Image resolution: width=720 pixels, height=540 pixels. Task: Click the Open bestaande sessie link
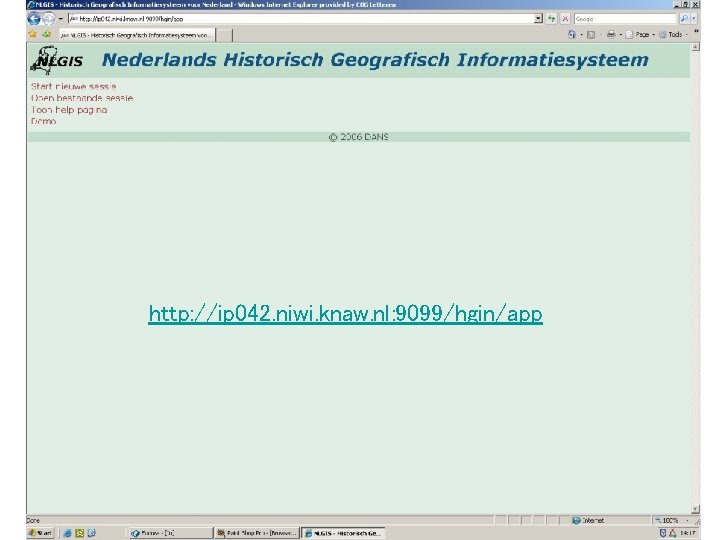tap(82, 98)
